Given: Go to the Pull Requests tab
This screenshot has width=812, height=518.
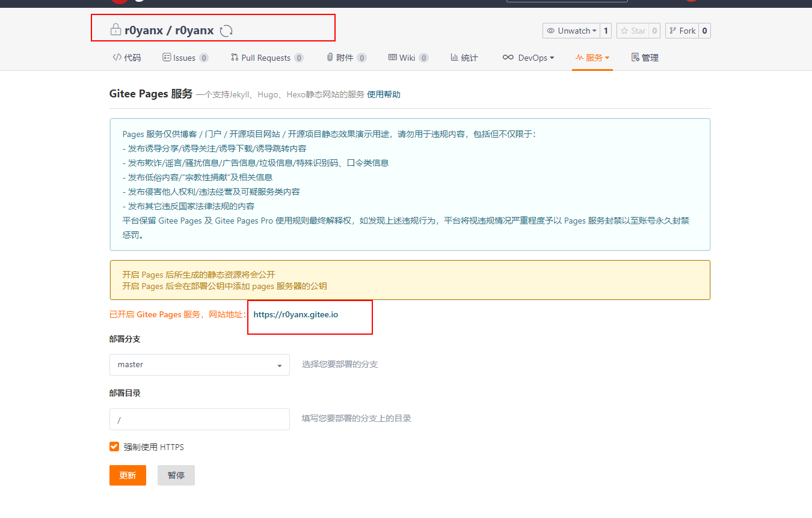Looking at the screenshot, I should [266, 58].
